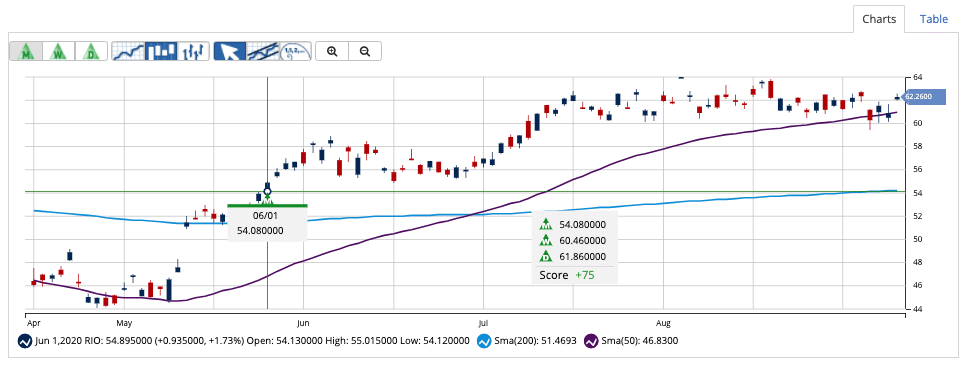The width and height of the screenshot is (966, 366).
Task: Click the monthly signal value 54.080000 in score box
Action: click(x=583, y=224)
